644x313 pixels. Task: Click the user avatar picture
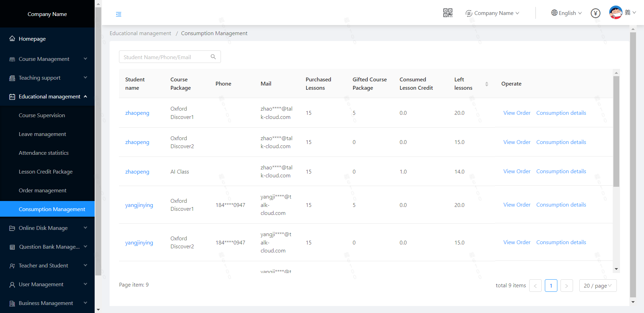pos(615,13)
